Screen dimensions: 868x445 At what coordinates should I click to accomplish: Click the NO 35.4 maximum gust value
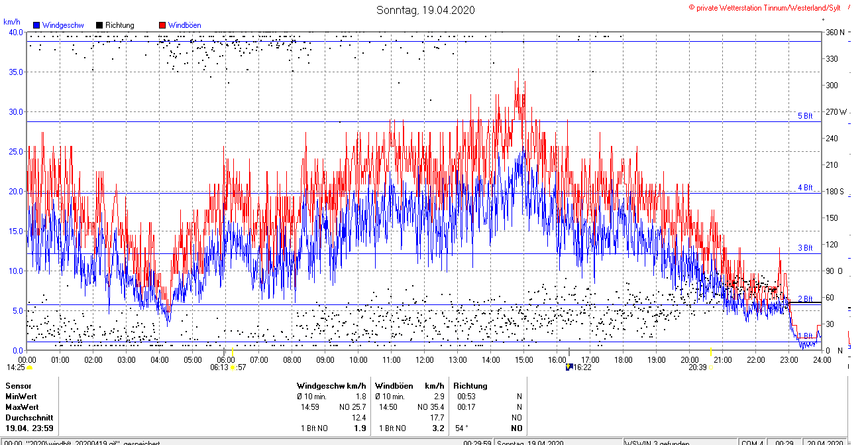[431, 407]
